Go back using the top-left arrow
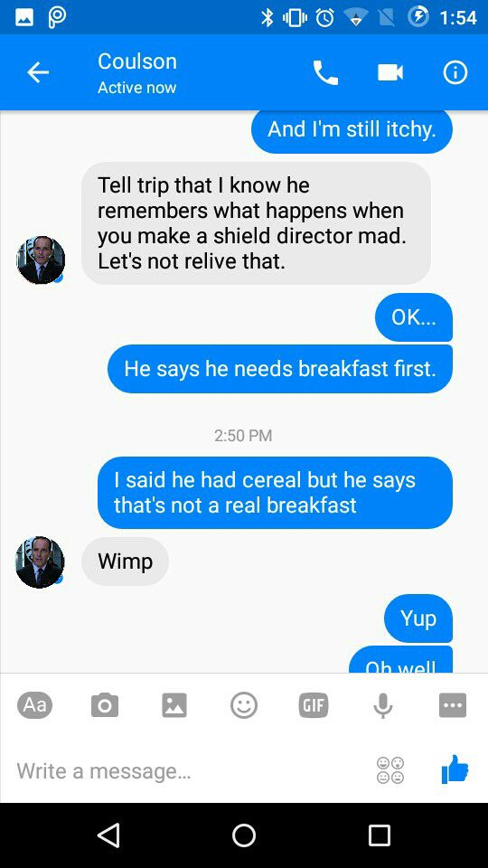 click(38, 72)
